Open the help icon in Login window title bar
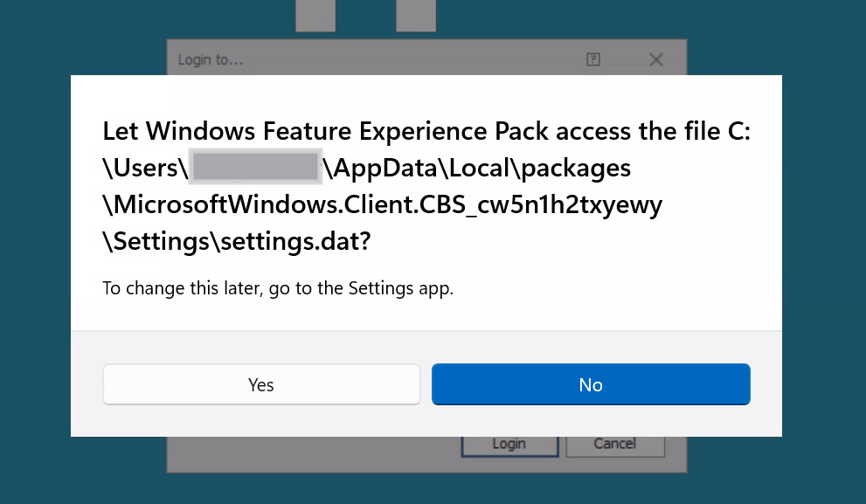This screenshot has height=504, width=866. pos(593,59)
